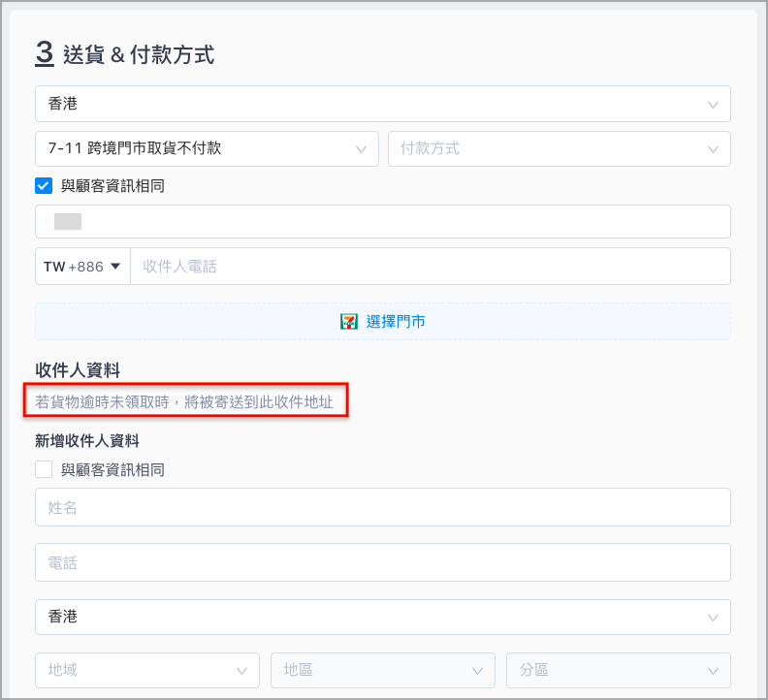Uncheck the checked 與顧客資訊相同 checkbox

point(44,185)
